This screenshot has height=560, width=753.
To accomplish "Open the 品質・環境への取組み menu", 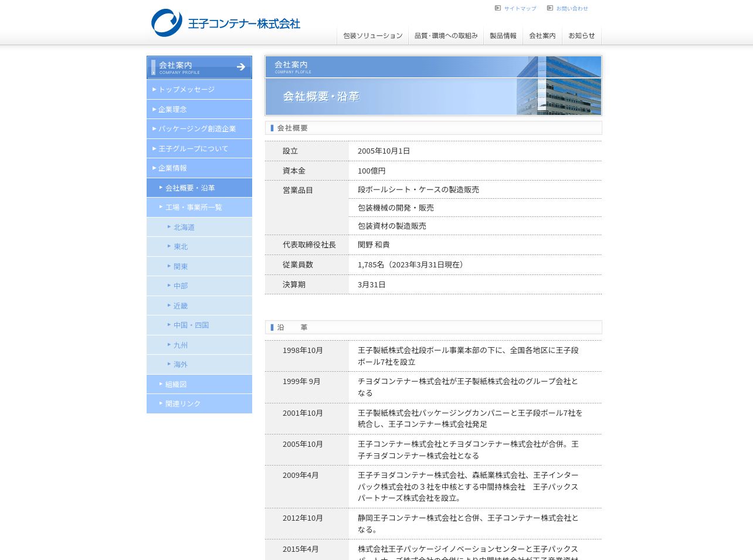I will tap(446, 36).
